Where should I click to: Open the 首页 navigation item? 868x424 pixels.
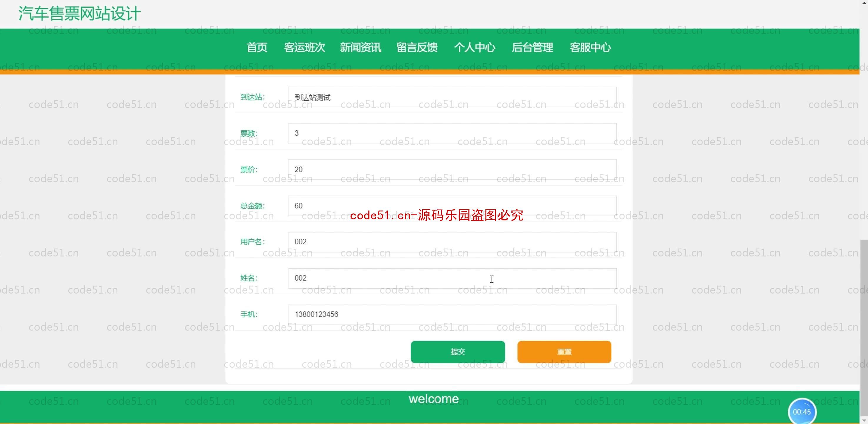257,48
